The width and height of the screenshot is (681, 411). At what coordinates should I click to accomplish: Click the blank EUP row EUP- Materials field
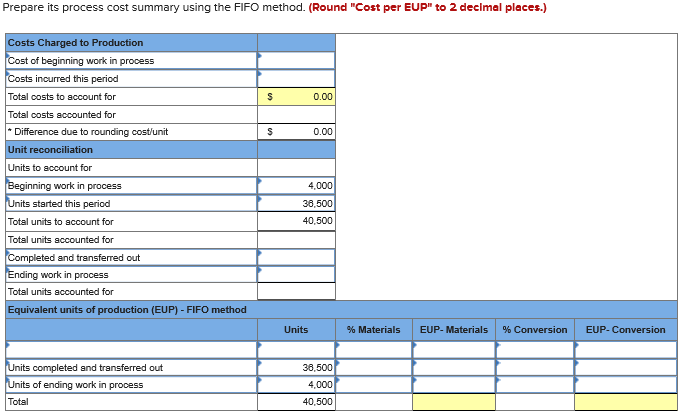pos(454,350)
